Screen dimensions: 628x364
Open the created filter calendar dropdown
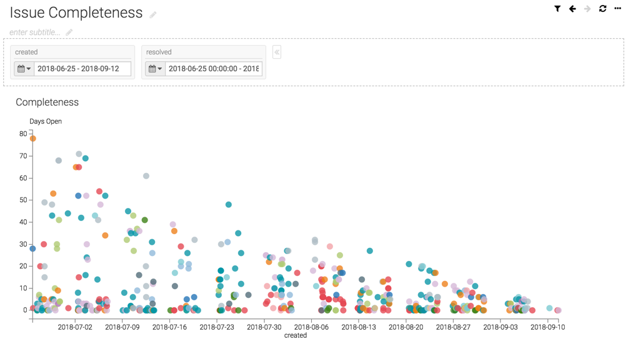click(x=24, y=69)
